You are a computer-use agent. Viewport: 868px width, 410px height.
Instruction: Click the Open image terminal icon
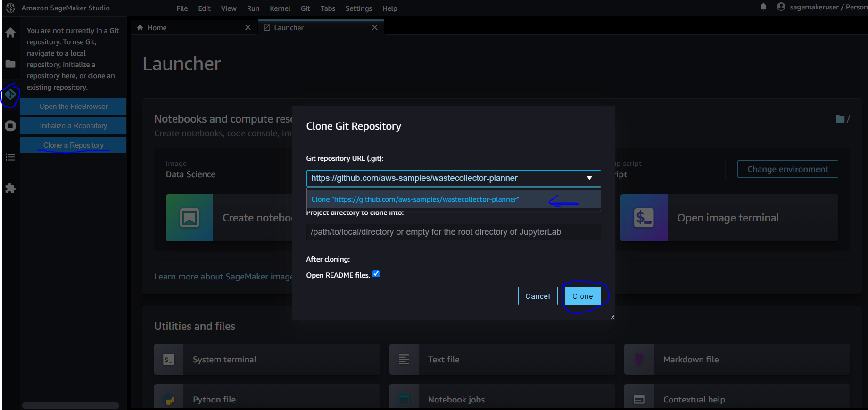point(644,218)
